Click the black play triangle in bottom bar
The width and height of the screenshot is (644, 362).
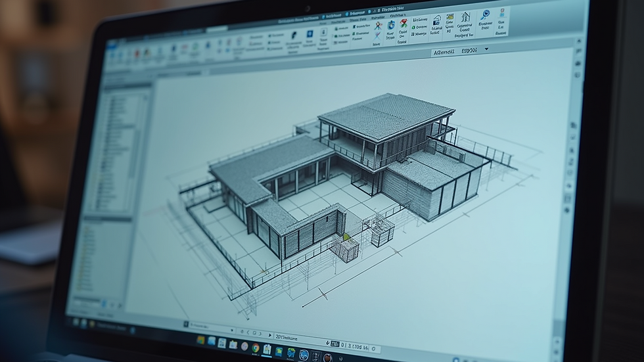(270, 335)
